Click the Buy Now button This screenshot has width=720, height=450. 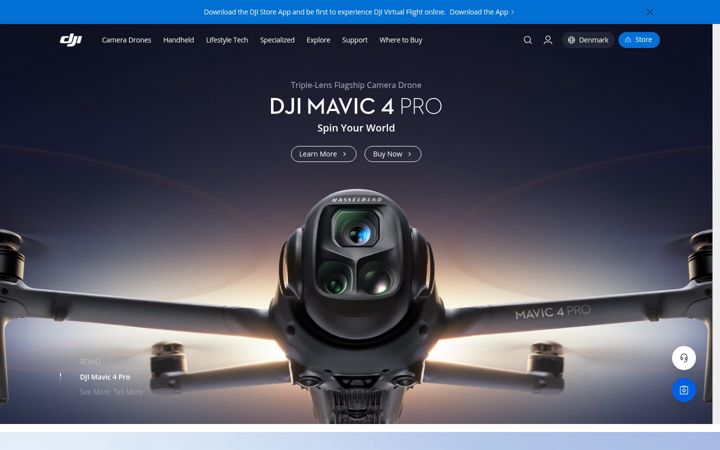pyautogui.click(x=393, y=154)
